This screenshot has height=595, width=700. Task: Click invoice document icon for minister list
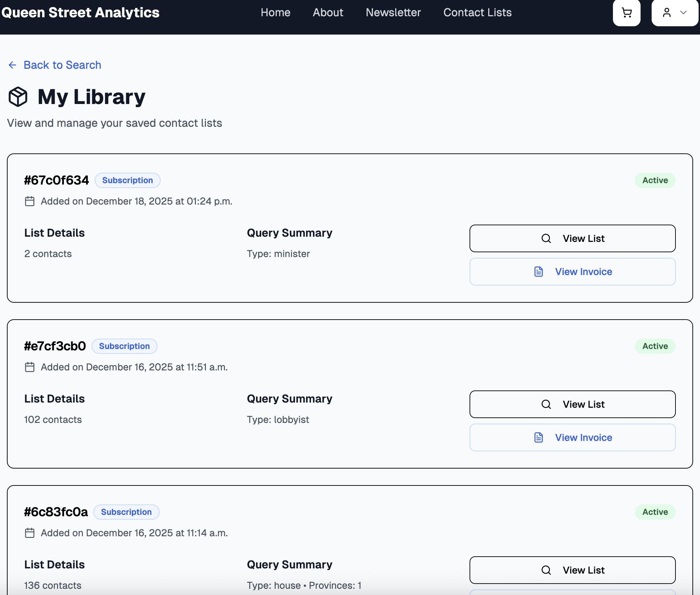[539, 272]
